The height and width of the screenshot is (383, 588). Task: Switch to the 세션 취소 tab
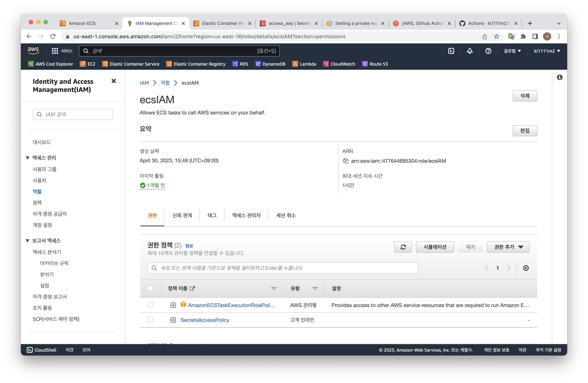click(x=286, y=216)
